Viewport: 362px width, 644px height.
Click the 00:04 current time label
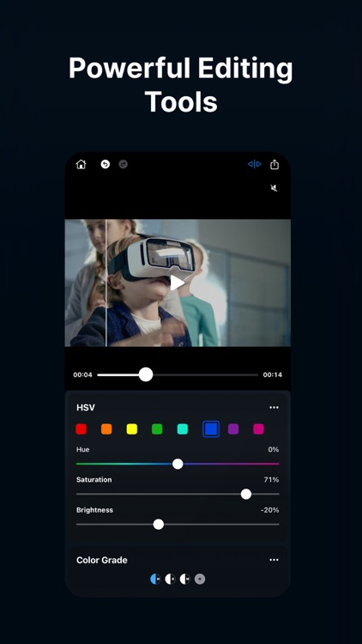pos(82,375)
